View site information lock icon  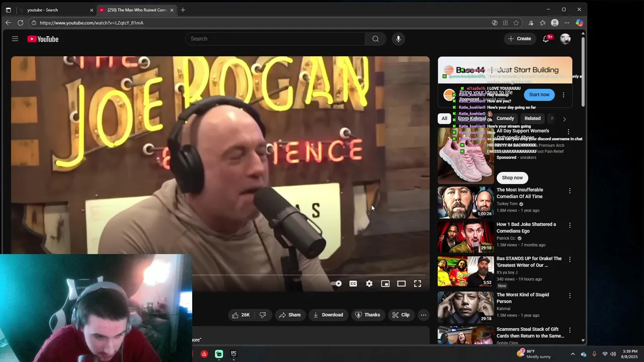click(34, 23)
